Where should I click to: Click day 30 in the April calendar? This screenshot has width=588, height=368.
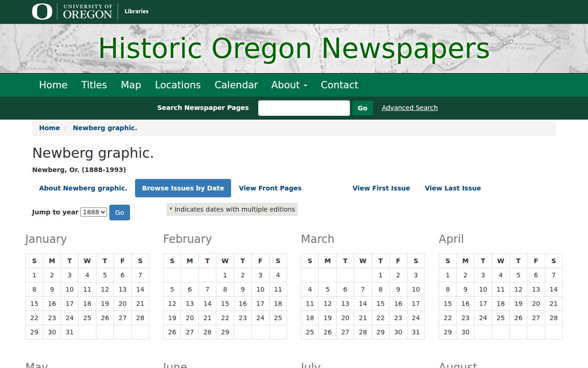click(465, 332)
